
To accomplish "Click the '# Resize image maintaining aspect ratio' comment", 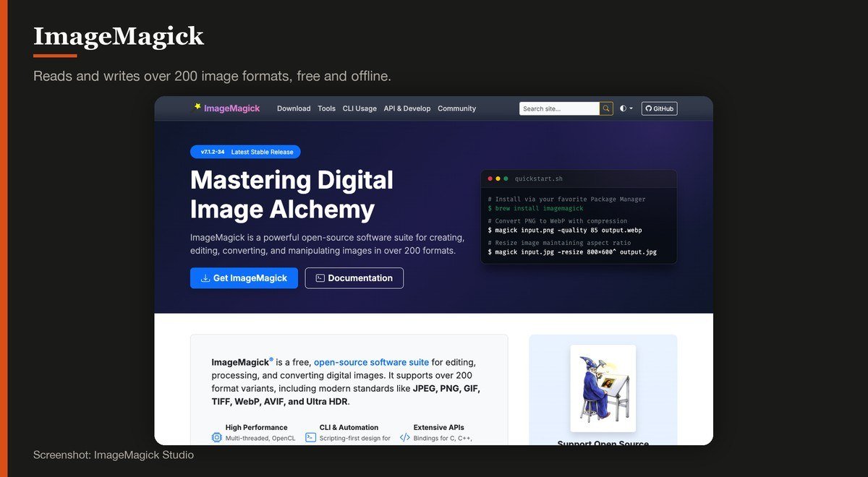I will 559,243.
